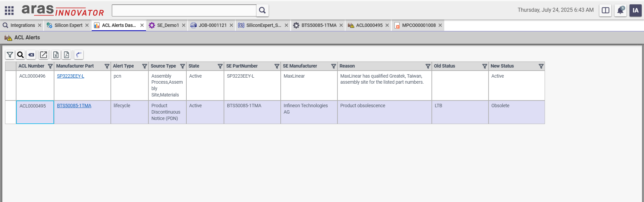Image resolution: width=644 pixels, height=202 pixels.
Task: Click the Active new status cell for ACL0000496
Action: 516,85
